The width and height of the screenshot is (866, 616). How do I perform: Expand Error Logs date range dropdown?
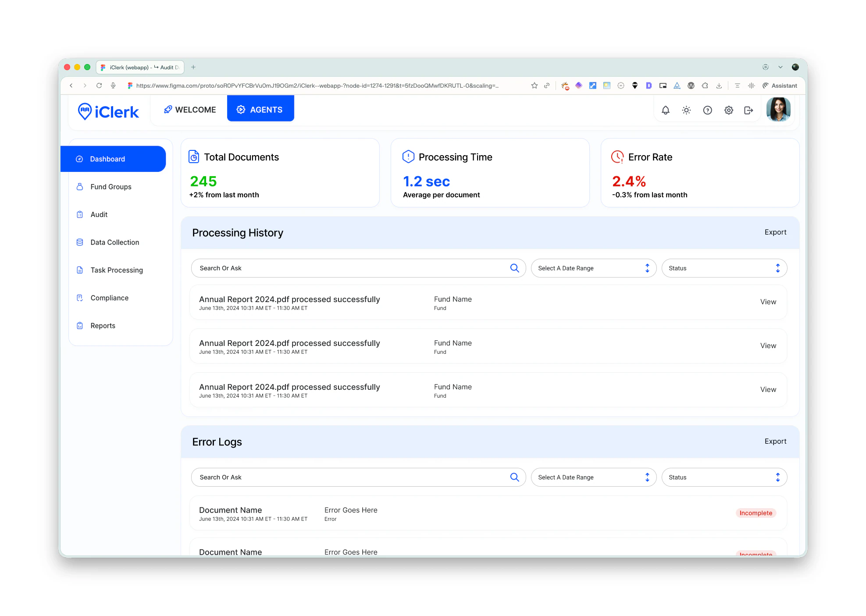593,477
